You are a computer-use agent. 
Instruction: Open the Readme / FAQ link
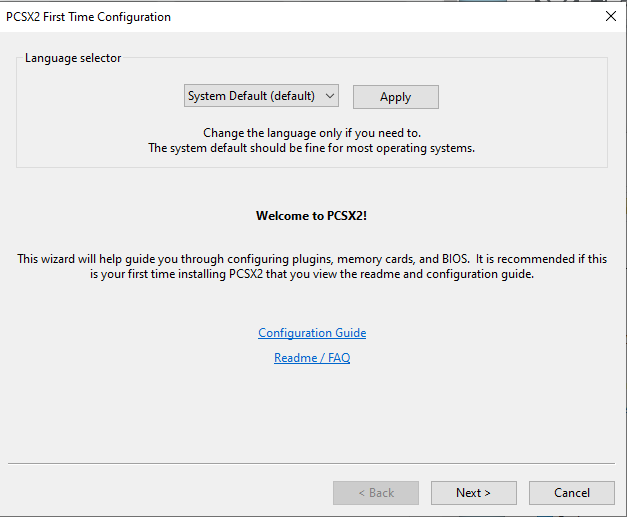312,357
